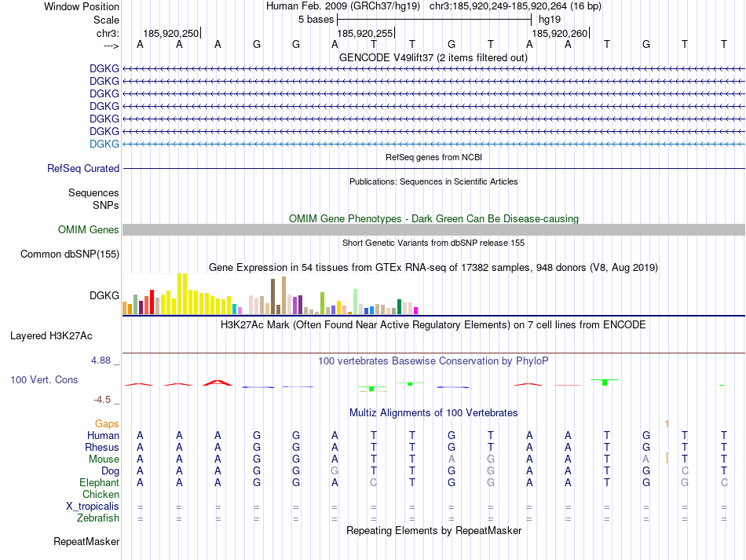Click the H3K27Ac Mark track title
The height and width of the screenshot is (560, 746).
tap(433, 325)
